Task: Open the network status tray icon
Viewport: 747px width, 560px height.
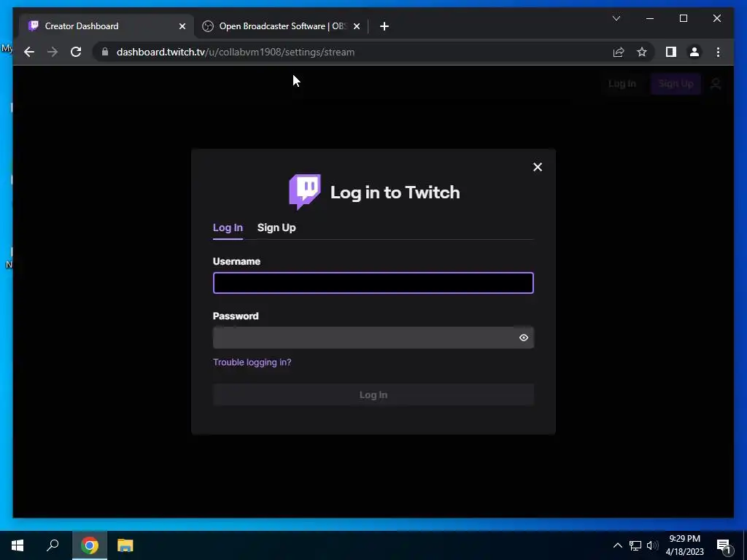Action: coord(635,545)
